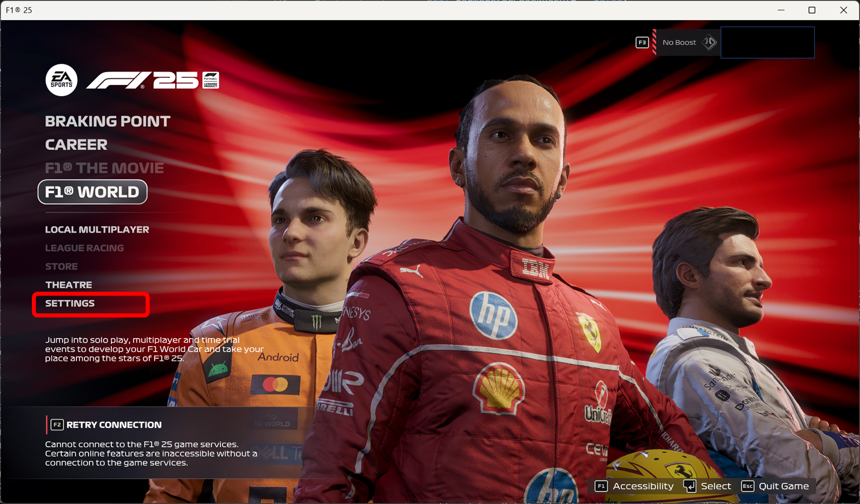Screen dimensions: 860x504
Task: Click the Retry Connection button
Action: pyautogui.click(x=114, y=425)
